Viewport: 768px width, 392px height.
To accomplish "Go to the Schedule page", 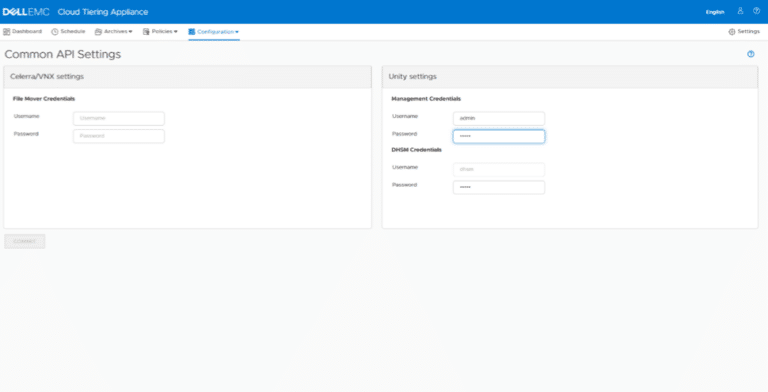I will 68,31.
